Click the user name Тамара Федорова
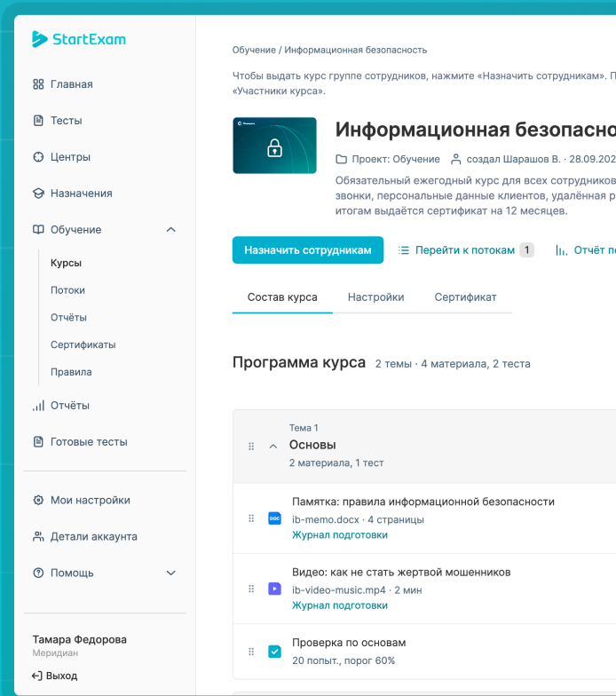Image resolution: width=616 pixels, height=696 pixels. (x=80, y=639)
